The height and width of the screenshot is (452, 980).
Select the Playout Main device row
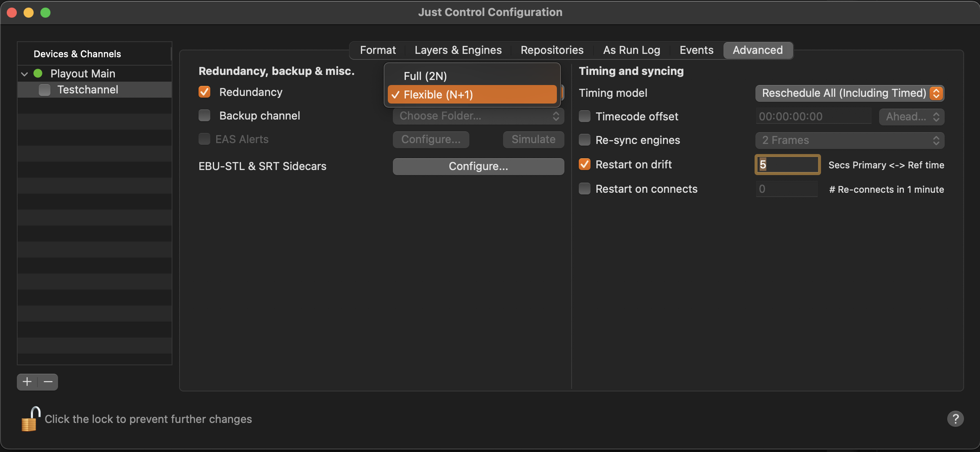[x=95, y=74]
